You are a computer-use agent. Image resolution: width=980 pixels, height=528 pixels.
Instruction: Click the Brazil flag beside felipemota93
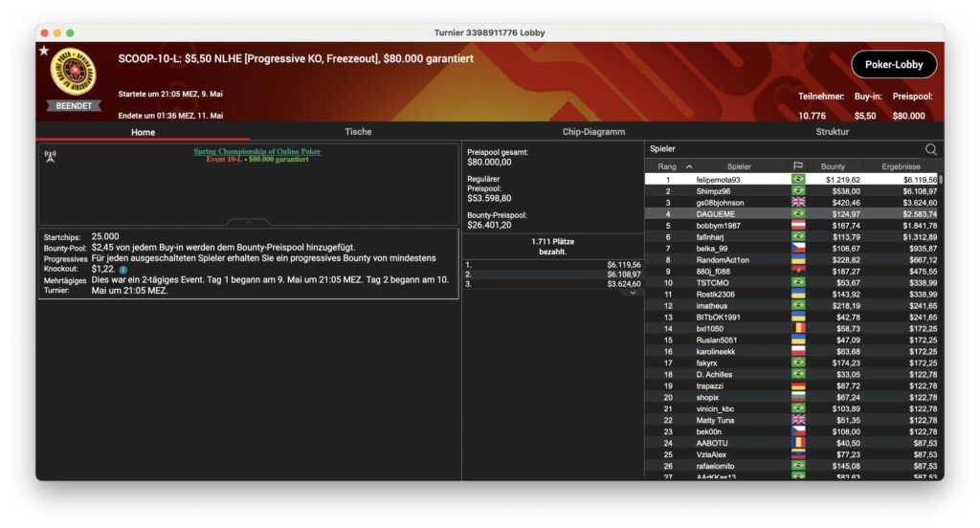point(797,180)
